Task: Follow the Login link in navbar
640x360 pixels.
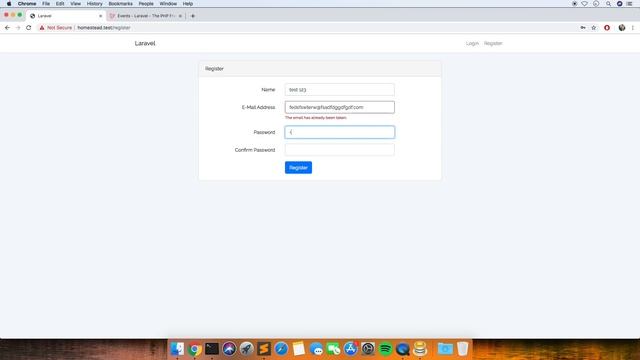Action: [x=472, y=43]
